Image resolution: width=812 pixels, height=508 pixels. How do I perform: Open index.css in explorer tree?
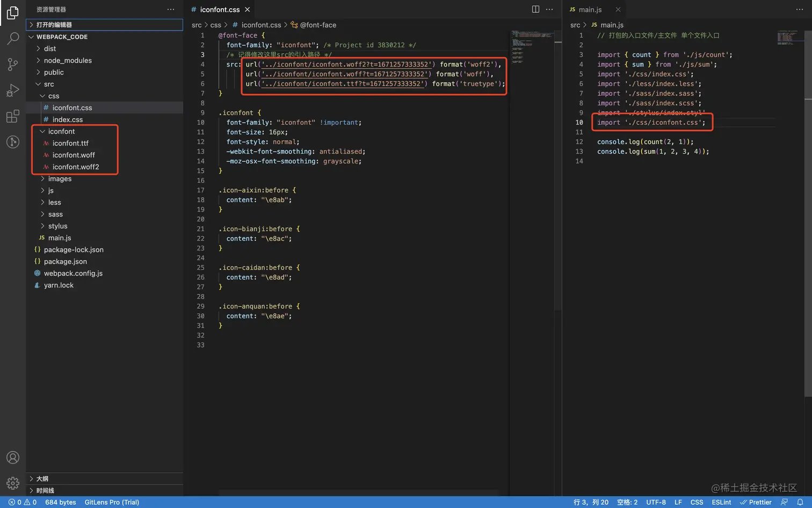coord(68,119)
